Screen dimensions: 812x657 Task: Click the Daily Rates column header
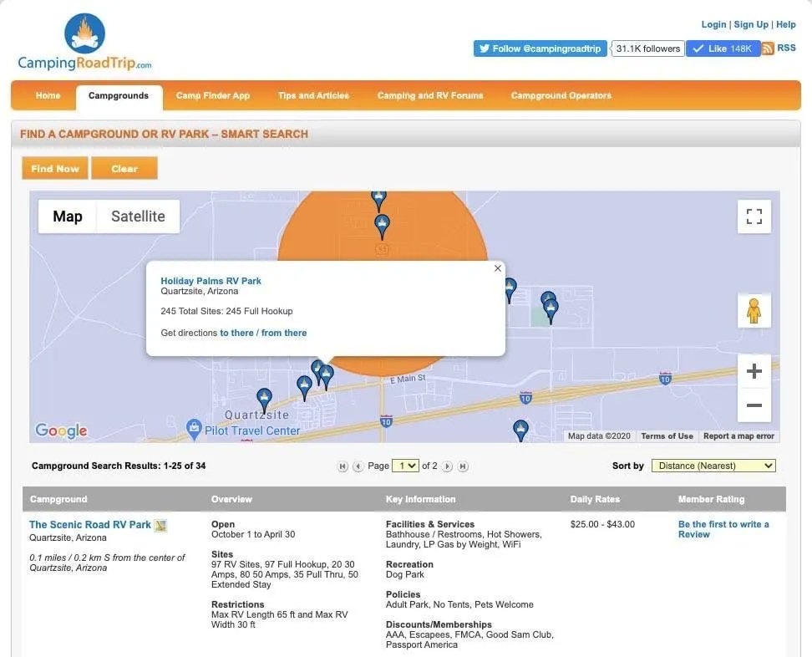(x=595, y=499)
